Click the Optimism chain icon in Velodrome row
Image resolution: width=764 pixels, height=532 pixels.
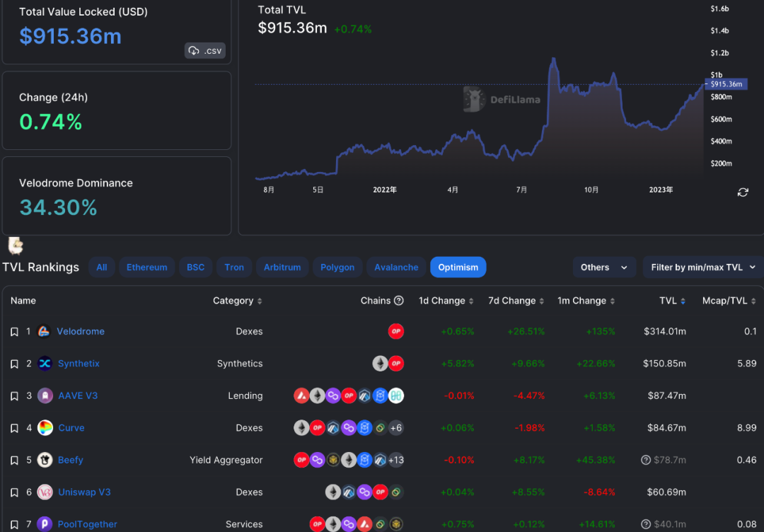click(395, 331)
